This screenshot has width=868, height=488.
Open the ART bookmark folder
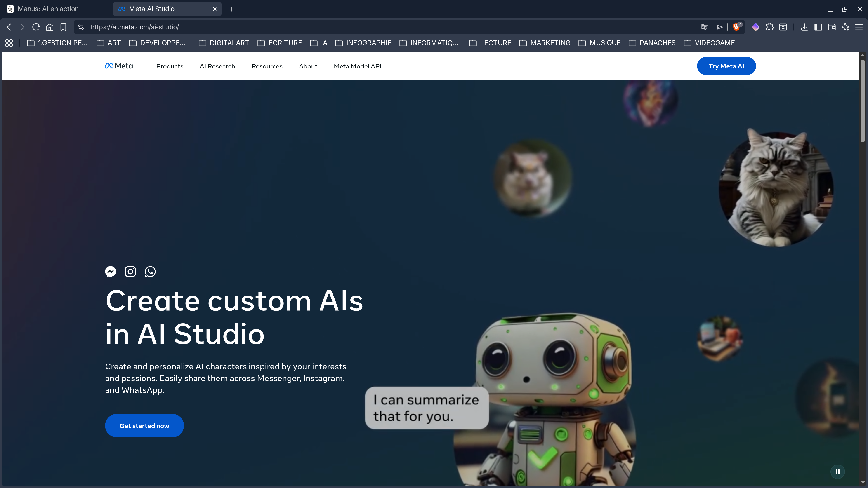point(108,43)
